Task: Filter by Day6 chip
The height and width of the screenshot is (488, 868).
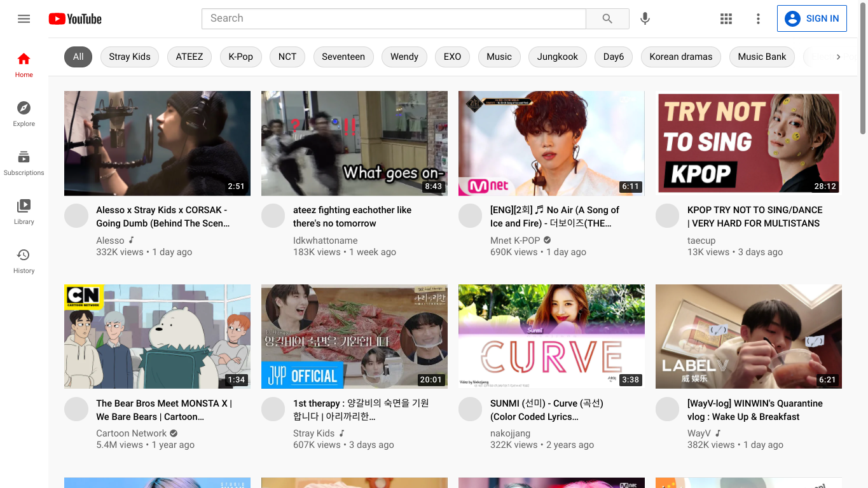Action: (614, 57)
